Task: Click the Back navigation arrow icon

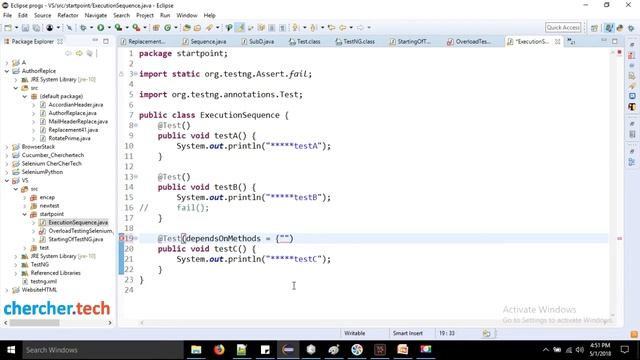Action: (343, 28)
